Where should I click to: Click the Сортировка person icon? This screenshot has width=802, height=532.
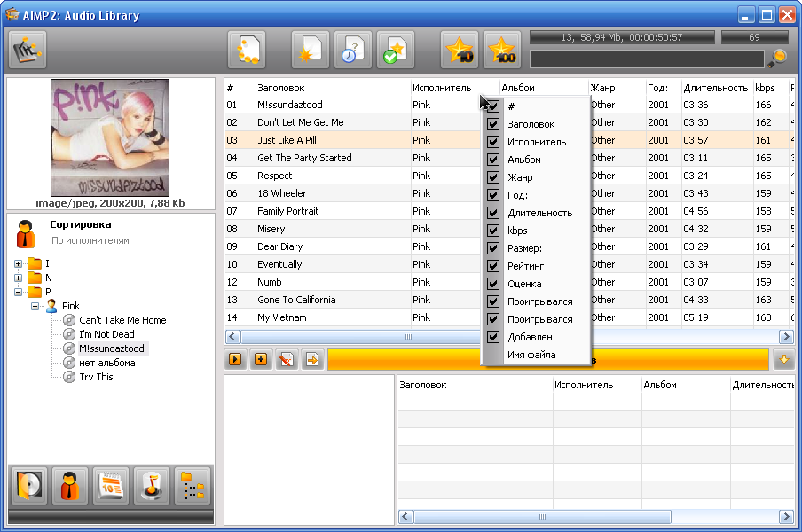point(26,233)
